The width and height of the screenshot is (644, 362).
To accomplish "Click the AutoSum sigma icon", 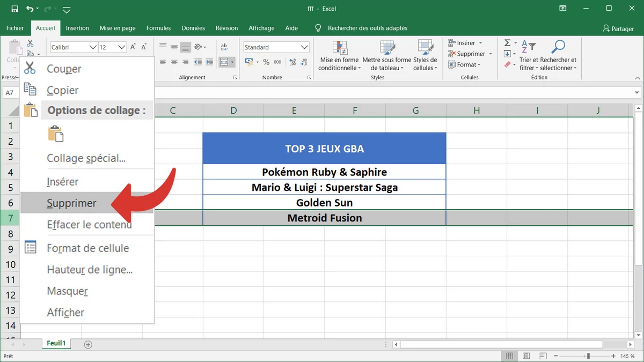I will pos(507,43).
